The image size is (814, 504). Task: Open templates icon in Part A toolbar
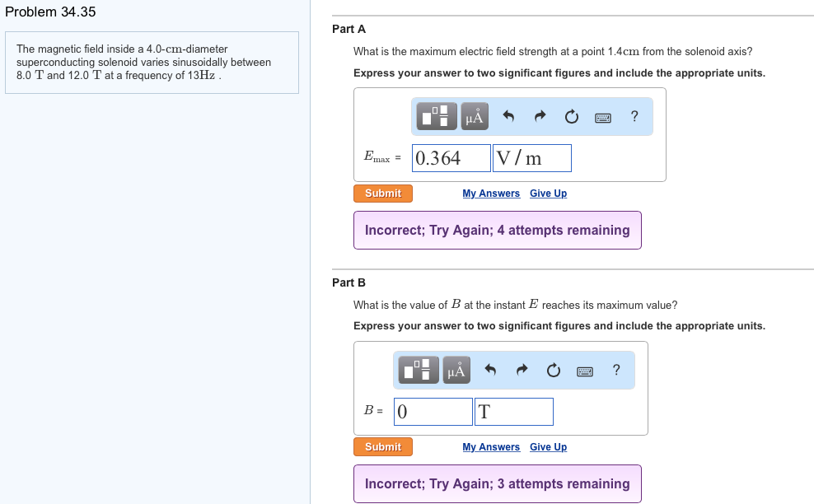[x=435, y=116]
